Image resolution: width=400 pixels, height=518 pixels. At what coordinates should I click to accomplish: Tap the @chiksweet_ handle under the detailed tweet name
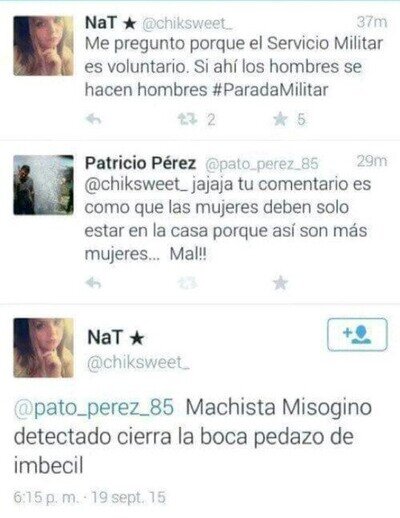click(138, 363)
